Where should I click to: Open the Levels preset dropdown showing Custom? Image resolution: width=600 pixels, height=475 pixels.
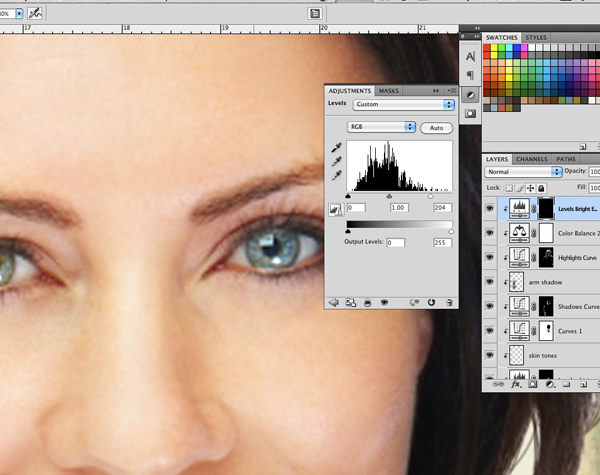(404, 104)
